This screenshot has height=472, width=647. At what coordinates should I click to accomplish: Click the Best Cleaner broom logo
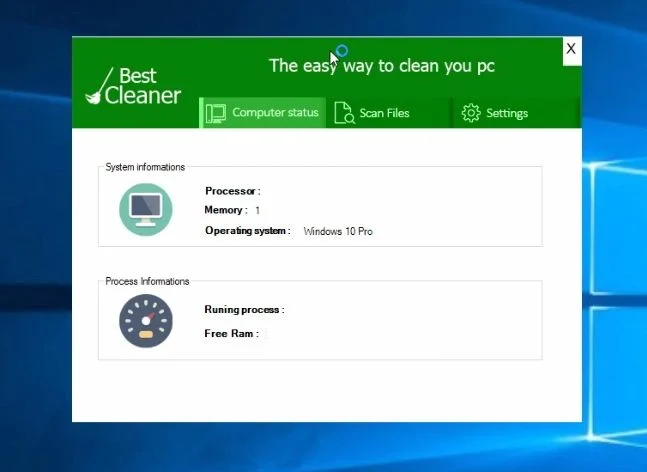click(x=133, y=86)
